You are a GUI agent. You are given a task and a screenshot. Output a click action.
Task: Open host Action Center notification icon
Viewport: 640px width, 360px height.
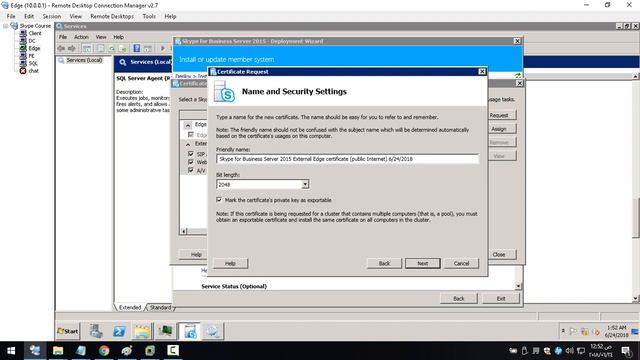click(x=626, y=351)
